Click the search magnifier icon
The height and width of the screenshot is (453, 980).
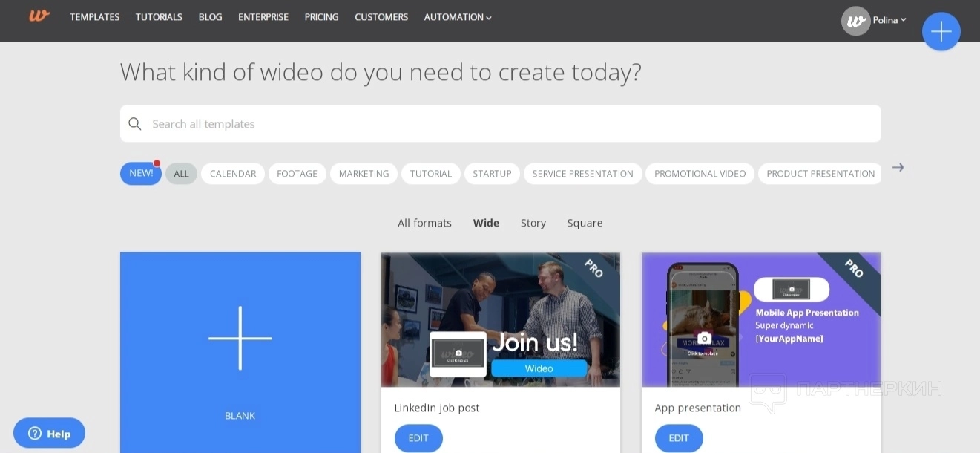point(134,124)
